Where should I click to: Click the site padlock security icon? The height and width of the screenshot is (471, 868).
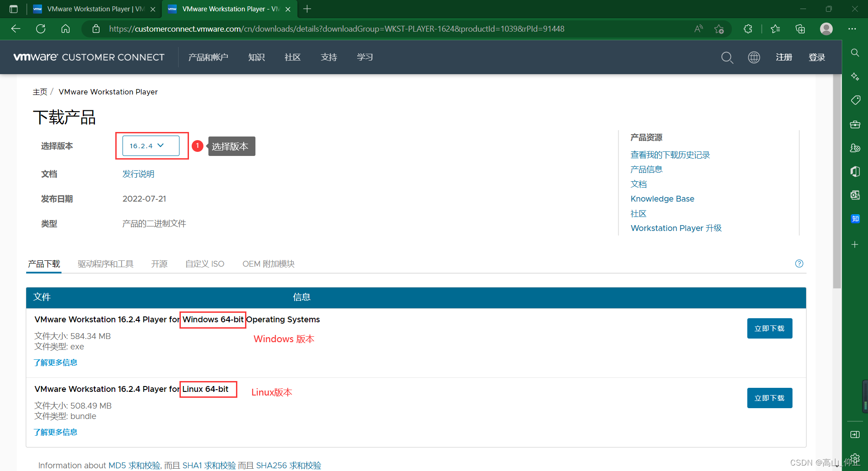96,29
